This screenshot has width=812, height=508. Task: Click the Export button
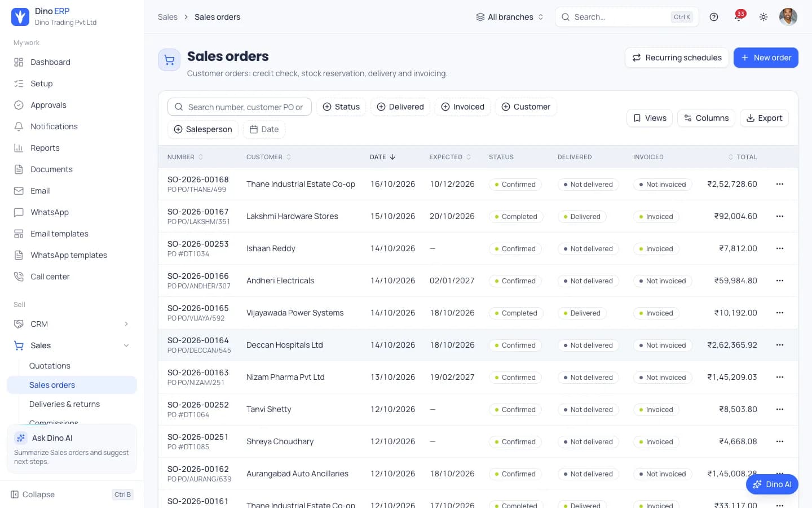pos(764,118)
